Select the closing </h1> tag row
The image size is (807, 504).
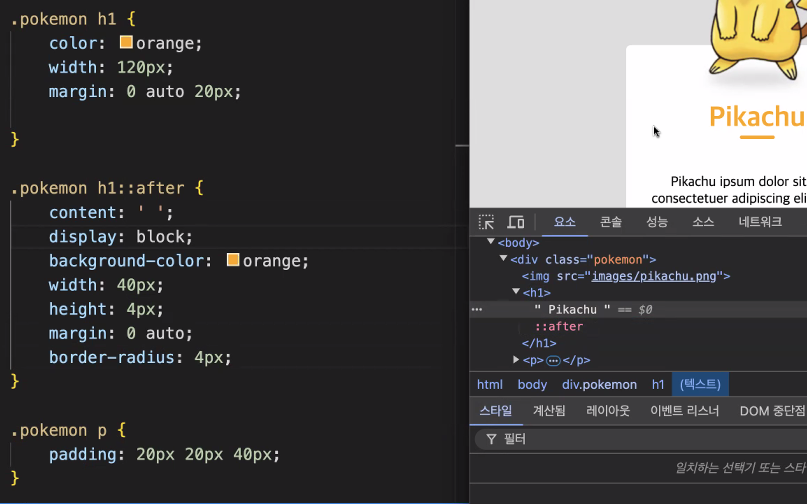pyautogui.click(x=539, y=343)
